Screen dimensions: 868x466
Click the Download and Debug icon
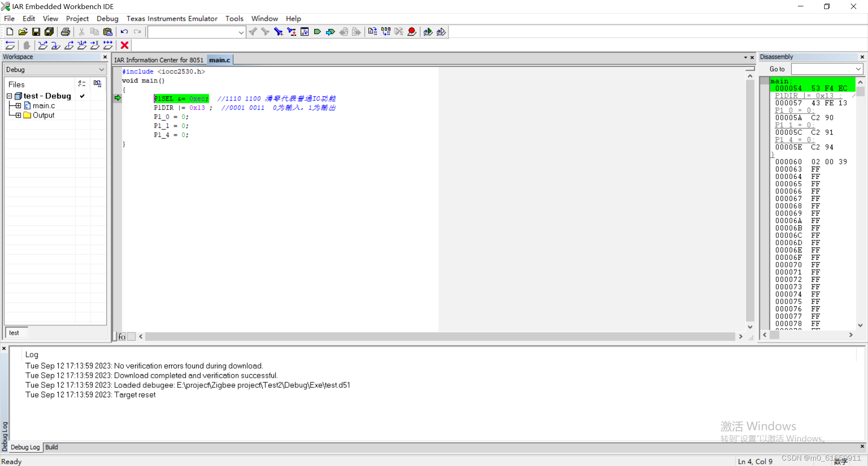tap(428, 32)
